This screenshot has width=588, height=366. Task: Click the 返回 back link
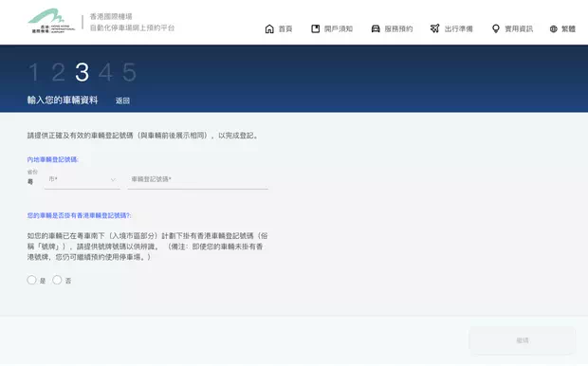pos(122,101)
